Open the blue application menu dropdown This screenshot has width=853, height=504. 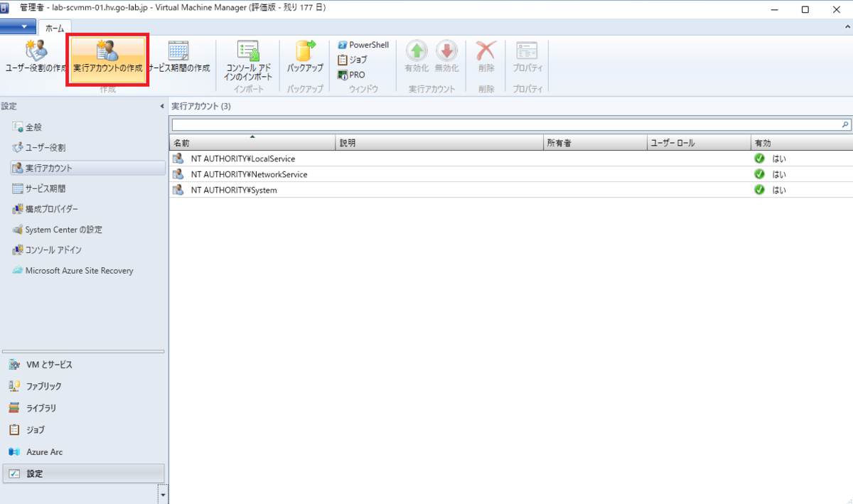pos(18,26)
